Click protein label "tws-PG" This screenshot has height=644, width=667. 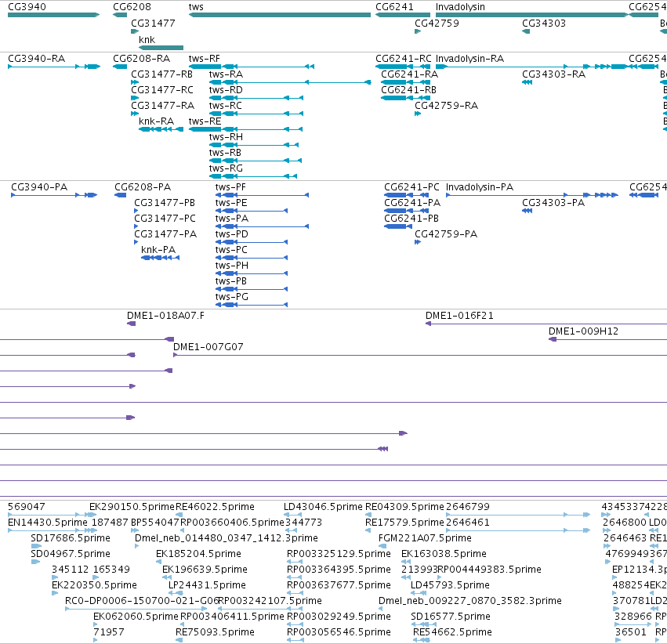click(x=232, y=297)
